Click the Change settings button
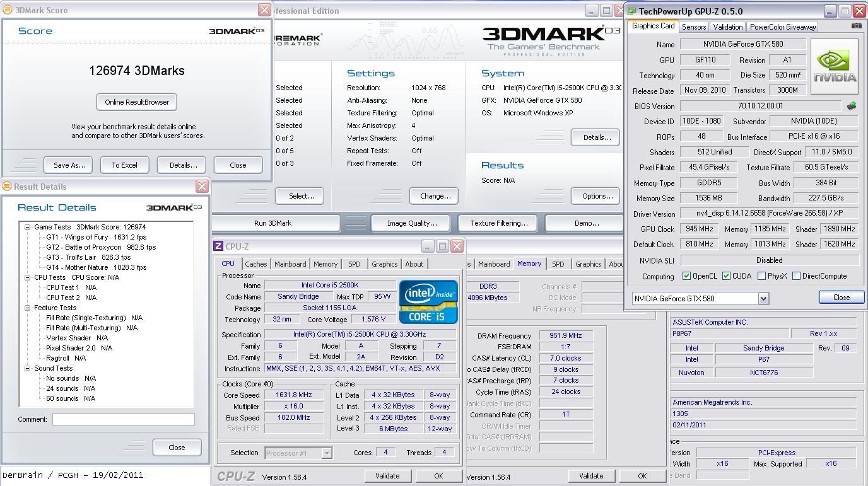868x486 pixels. [x=434, y=196]
